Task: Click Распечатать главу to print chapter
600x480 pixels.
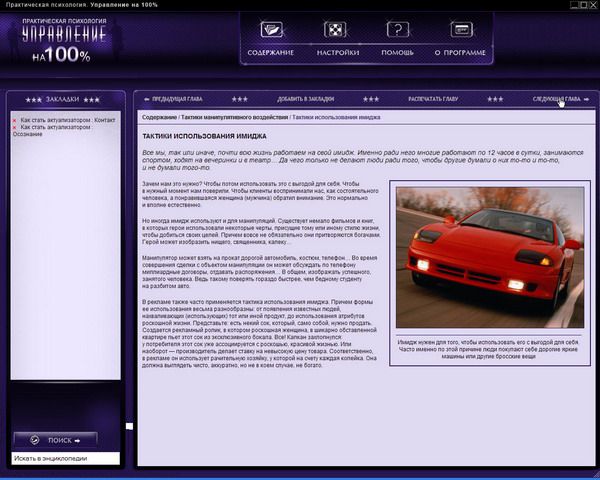Action: click(433, 99)
